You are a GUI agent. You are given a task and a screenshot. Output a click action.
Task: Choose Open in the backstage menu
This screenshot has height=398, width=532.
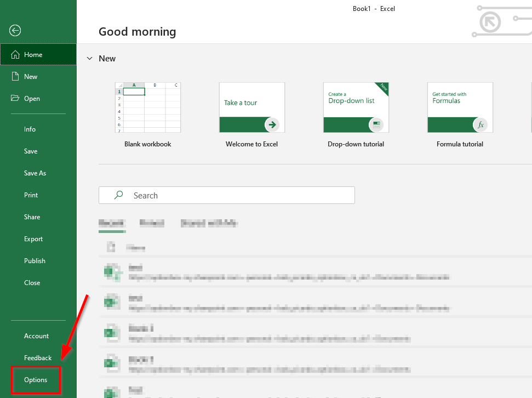click(x=38, y=99)
